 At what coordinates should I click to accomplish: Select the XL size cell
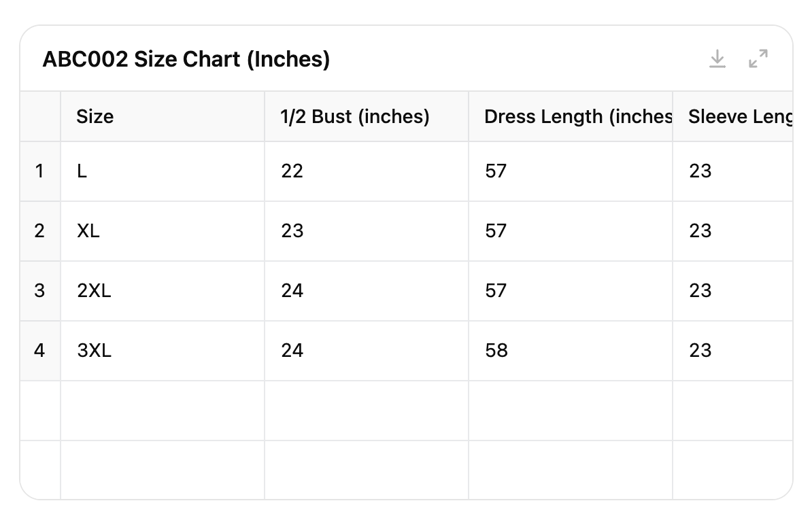(x=163, y=231)
